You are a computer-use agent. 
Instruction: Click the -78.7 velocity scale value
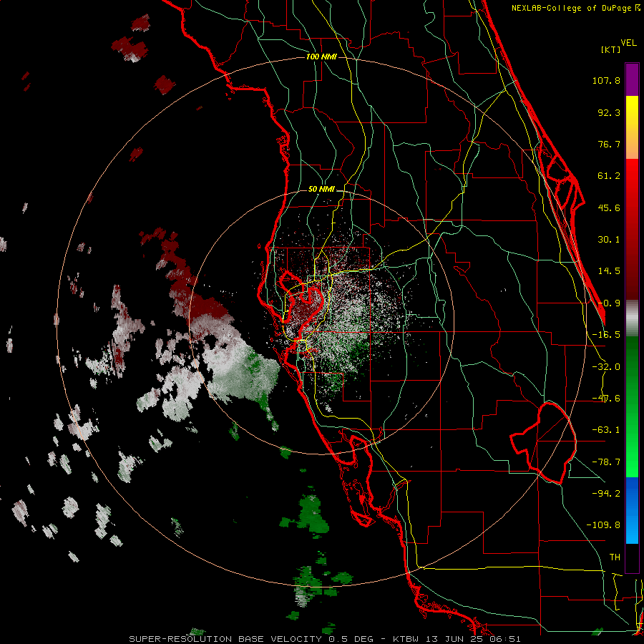pyautogui.click(x=606, y=462)
